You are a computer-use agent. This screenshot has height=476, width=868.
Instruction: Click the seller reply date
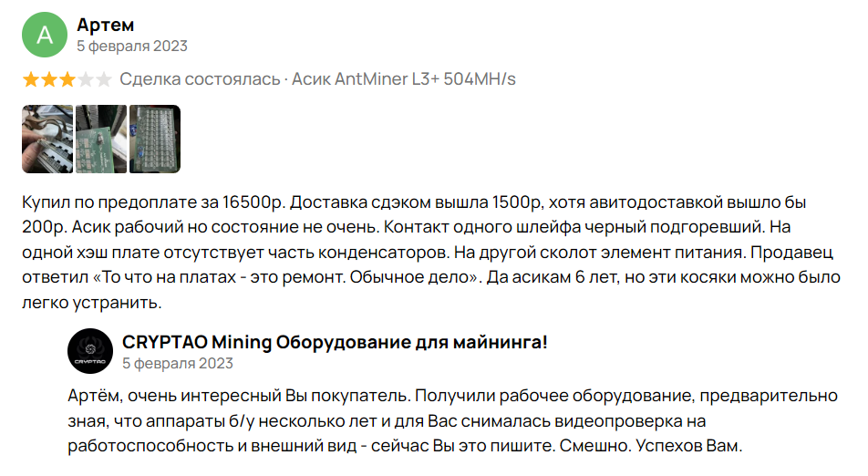(178, 364)
